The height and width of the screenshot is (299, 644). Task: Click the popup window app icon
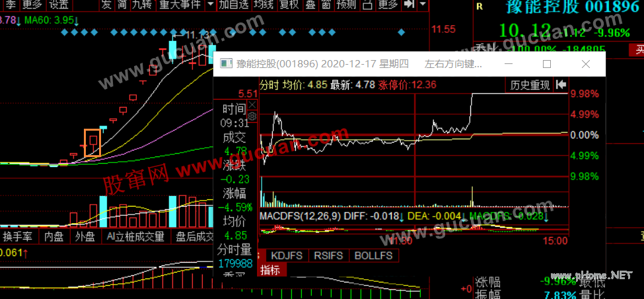(x=227, y=64)
